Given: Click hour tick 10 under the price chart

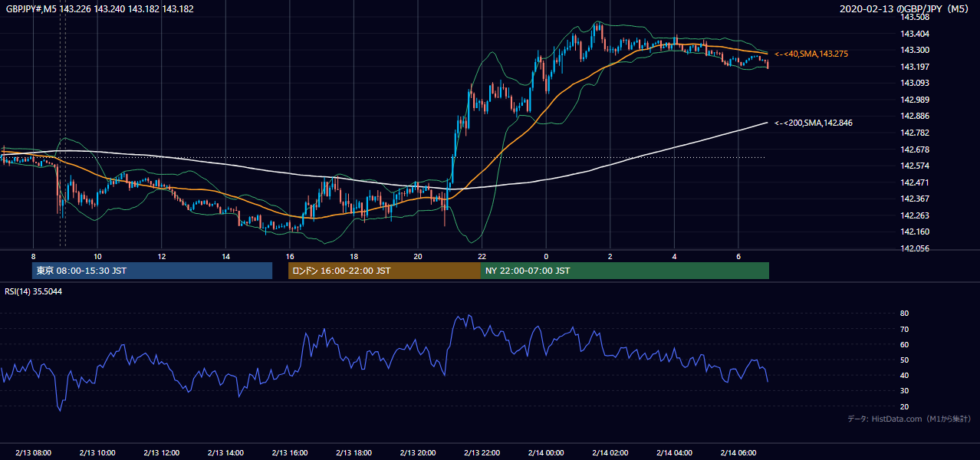Looking at the screenshot, I should (x=97, y=256).
